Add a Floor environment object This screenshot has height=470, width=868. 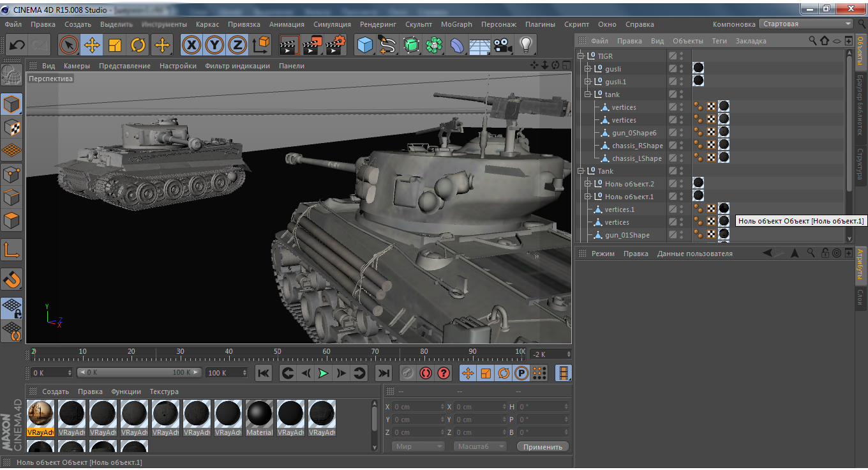pos(480,45)
